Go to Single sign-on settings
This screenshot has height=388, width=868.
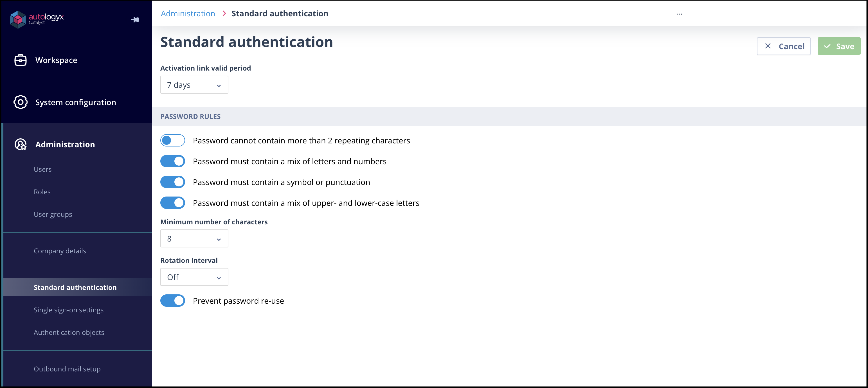pyautogui.click(x=68, y=310)
